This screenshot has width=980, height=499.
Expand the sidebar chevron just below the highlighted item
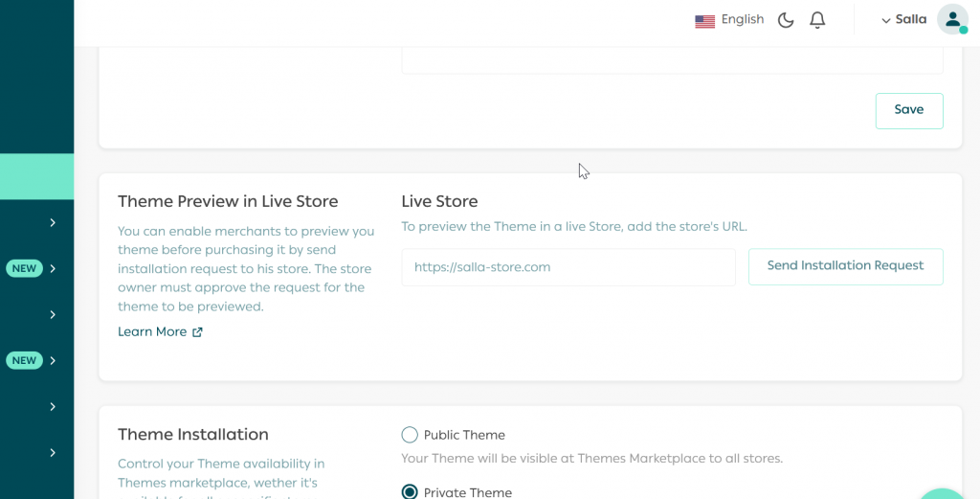(x=53, y=222)
